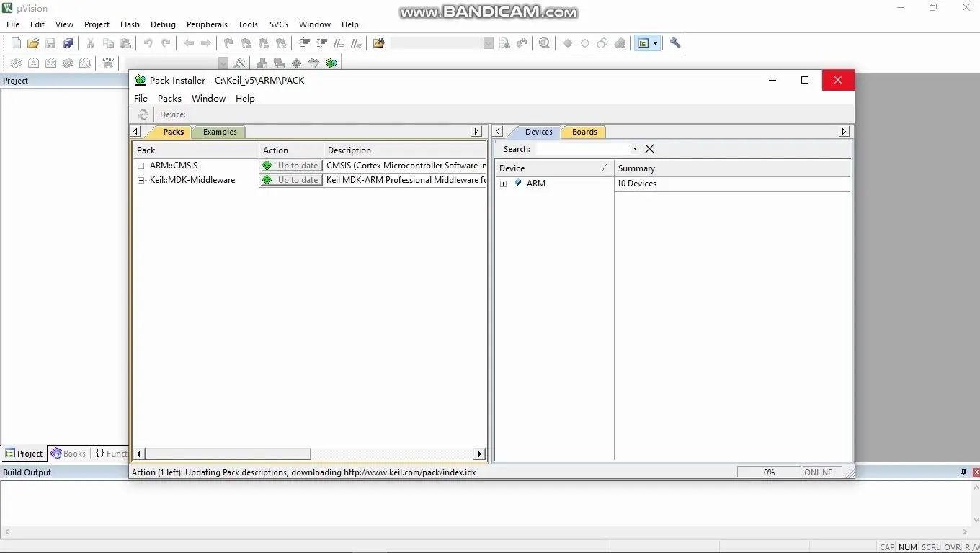Image resolution: width=980 pixels, height=553 pixels.
Task: Refresh packs icon in Pack Installer
Action: coord(143,114)
